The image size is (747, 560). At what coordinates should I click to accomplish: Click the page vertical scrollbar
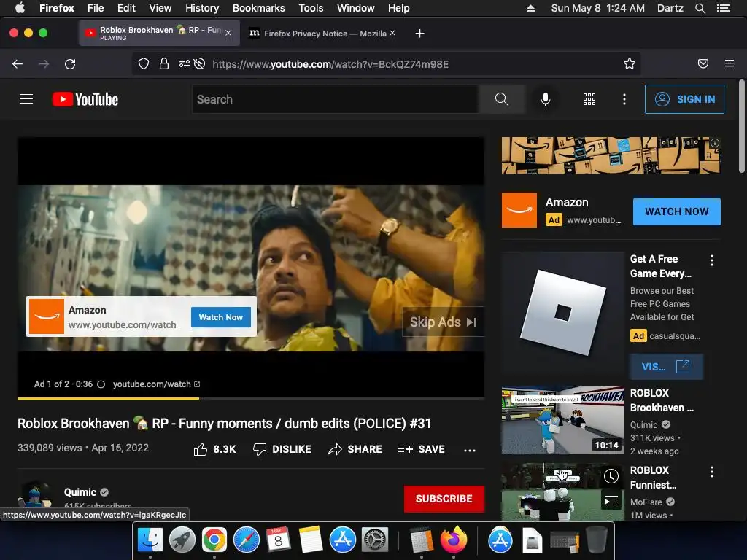741,126
